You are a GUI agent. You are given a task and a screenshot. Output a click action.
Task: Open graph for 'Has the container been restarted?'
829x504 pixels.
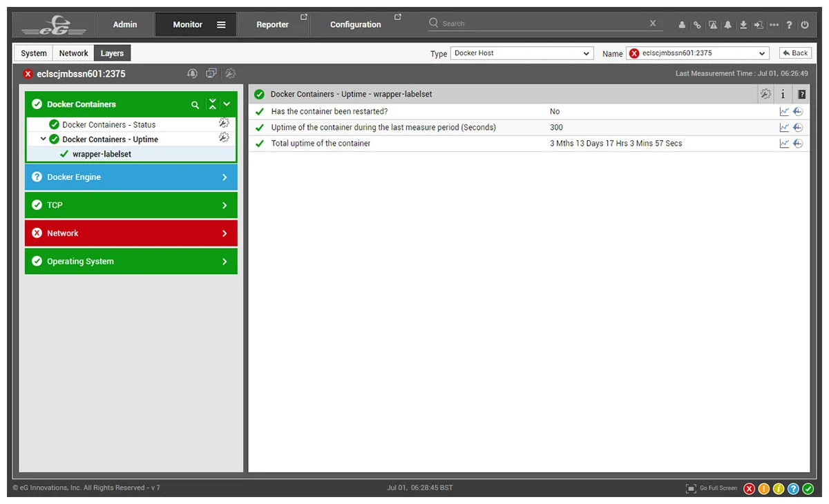pos(784,111)
